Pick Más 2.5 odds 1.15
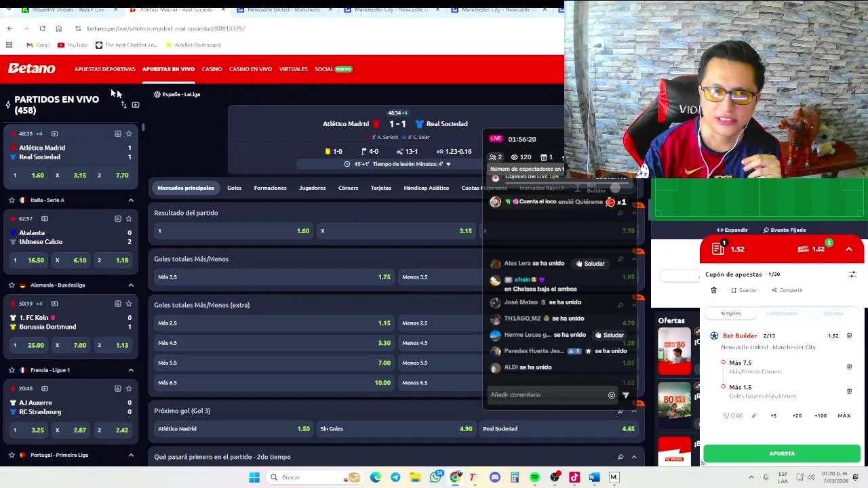This screenshot has width=868, height=488. (274, 323)
